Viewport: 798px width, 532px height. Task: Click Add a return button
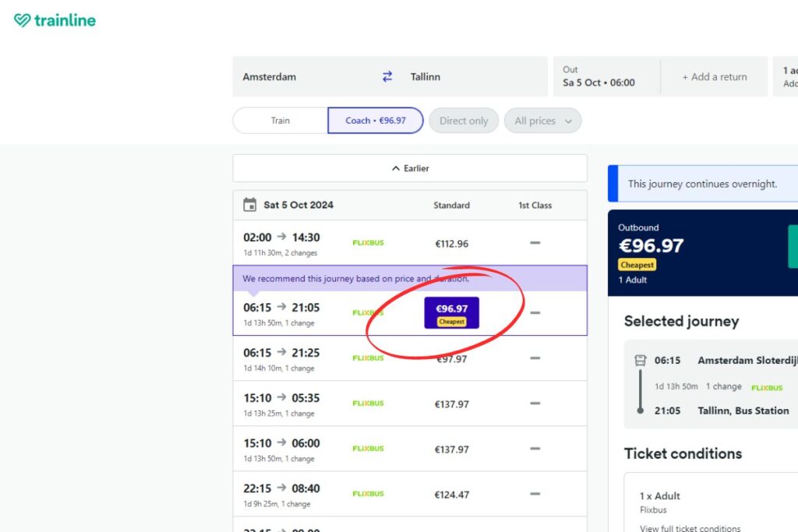714,76
